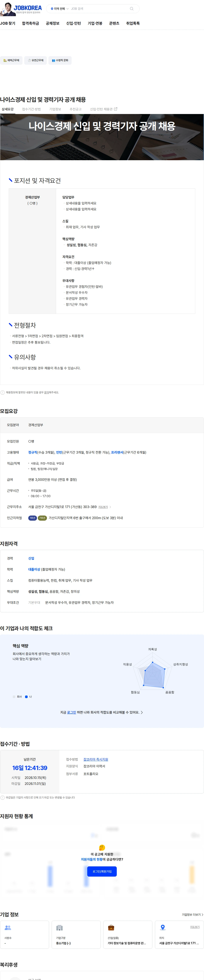Click the info icon beside 마감일은 기업의 사정

click(2, 797)
